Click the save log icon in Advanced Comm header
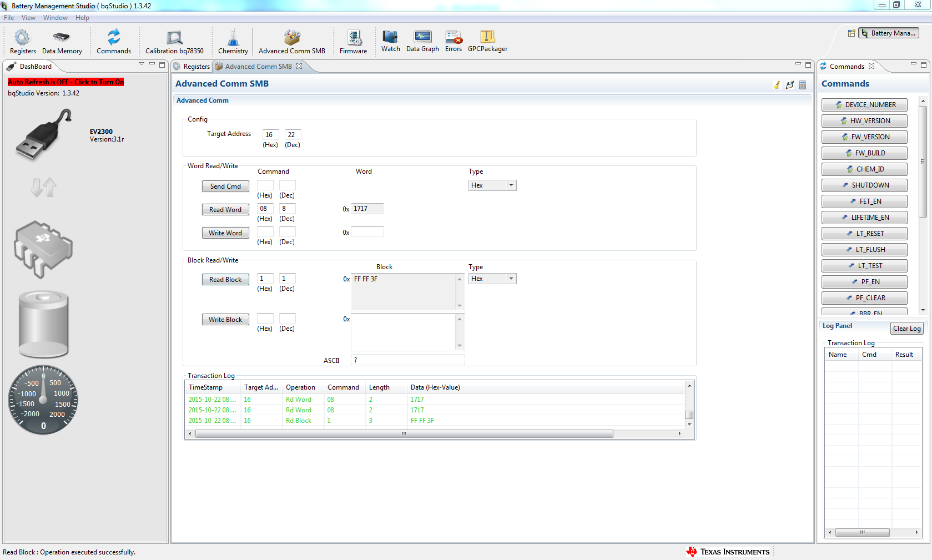This screenshot has width=932, height=560. point(790,85)
